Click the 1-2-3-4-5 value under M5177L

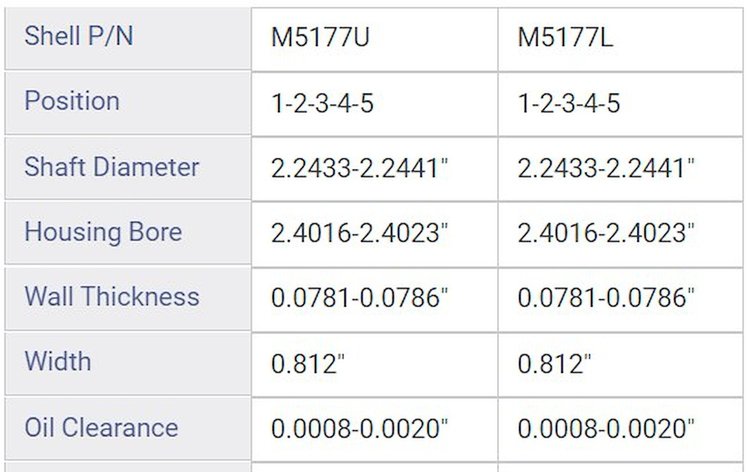(x=569, y=103)
